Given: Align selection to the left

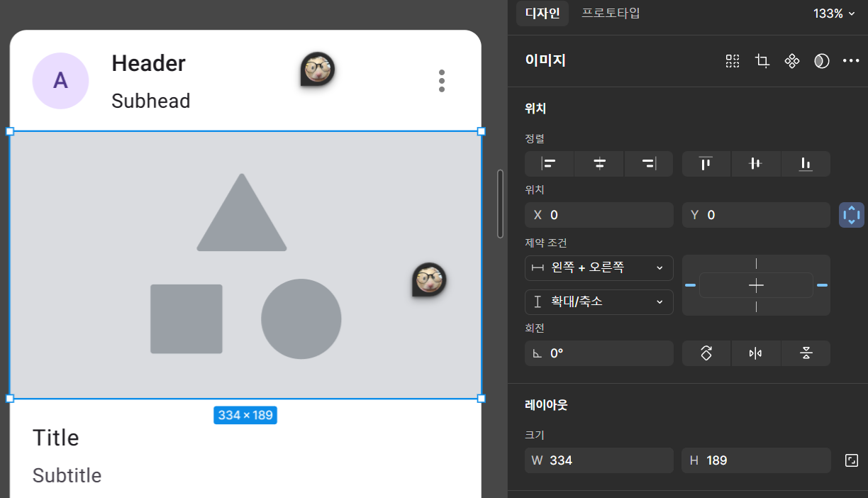Looking at the screenshot, I should 549,164.
